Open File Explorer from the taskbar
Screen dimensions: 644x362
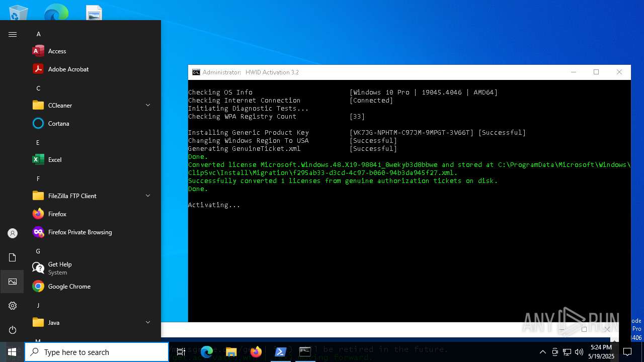(231, 352)
